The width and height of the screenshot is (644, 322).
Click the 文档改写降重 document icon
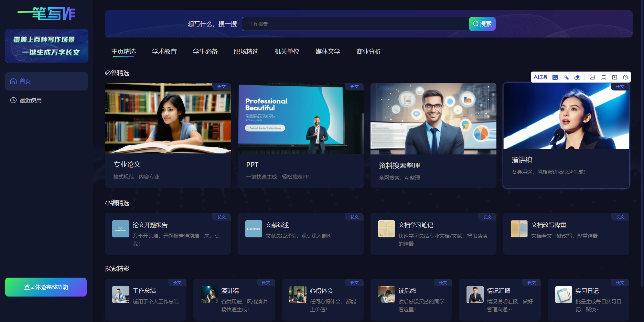click(519, 229)
